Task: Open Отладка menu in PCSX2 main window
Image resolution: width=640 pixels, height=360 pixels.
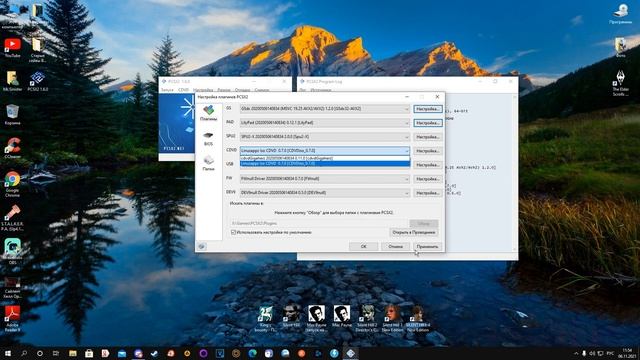Action: click(x=242, y=90)
